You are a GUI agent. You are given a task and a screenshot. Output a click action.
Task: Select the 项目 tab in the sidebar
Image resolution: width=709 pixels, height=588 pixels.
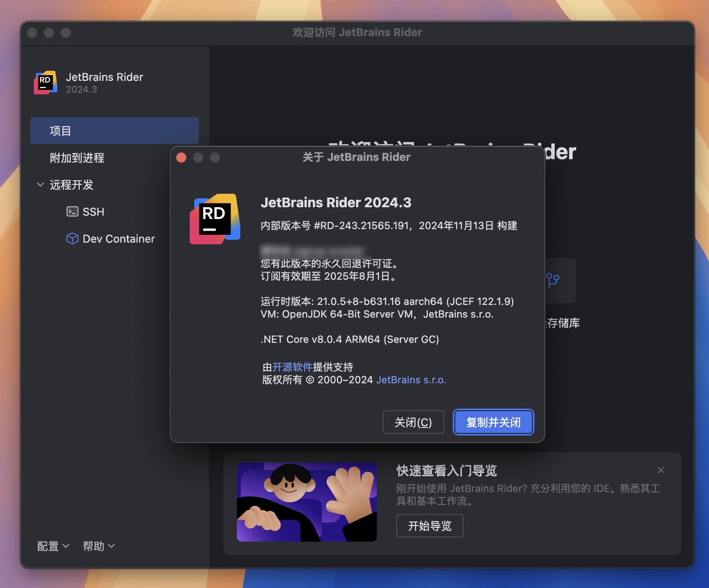tap(115, 131)
